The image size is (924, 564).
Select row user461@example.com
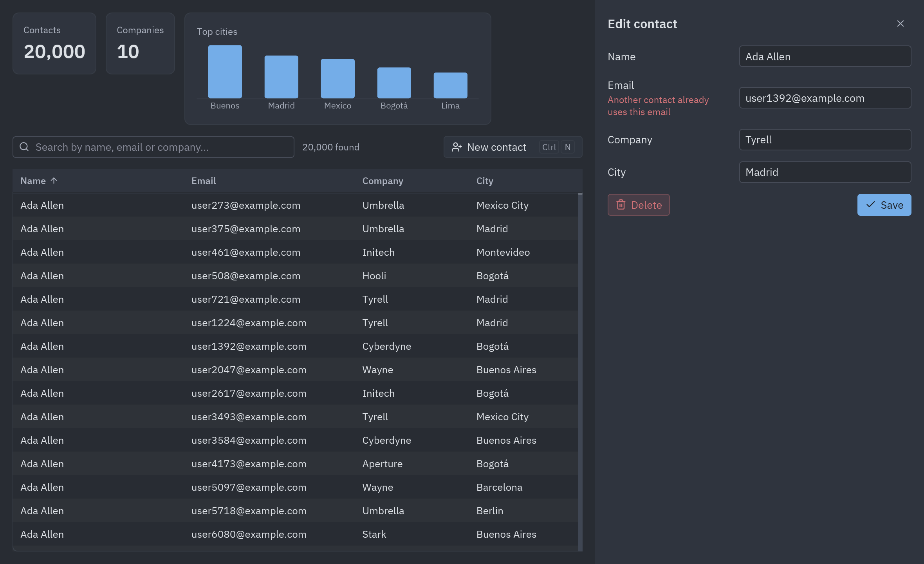(x=296, y=252)
